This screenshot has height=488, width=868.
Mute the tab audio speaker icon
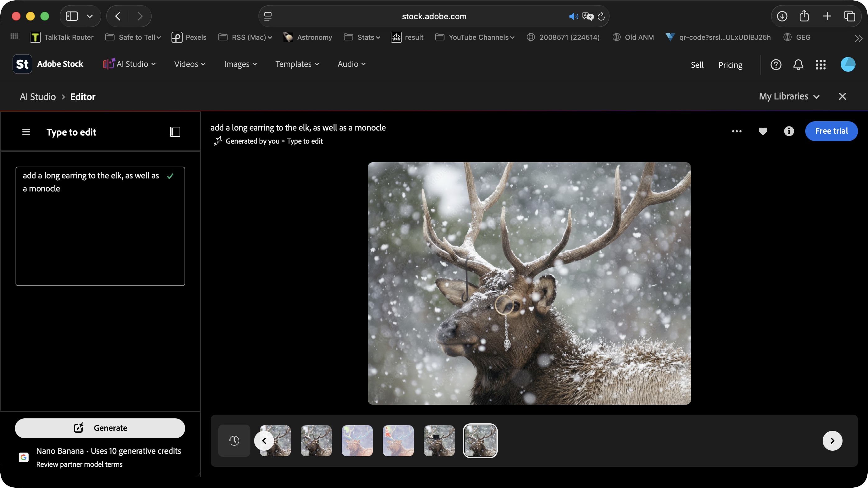point(573,16)
